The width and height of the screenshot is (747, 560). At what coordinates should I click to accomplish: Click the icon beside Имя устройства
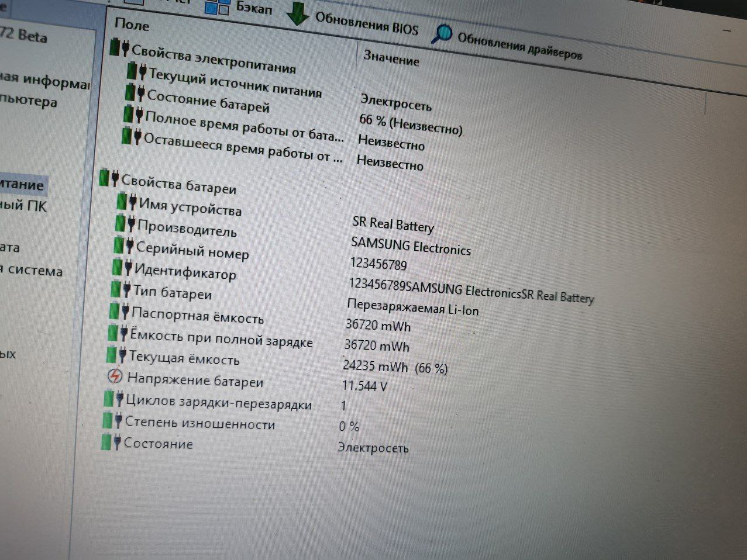pos(127,202)
